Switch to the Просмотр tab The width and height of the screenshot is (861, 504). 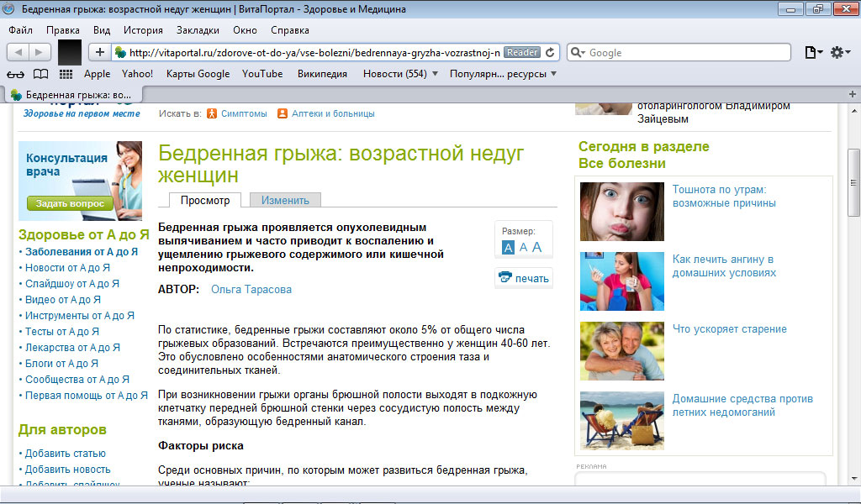pyautogui.click(x=205, y=200)
